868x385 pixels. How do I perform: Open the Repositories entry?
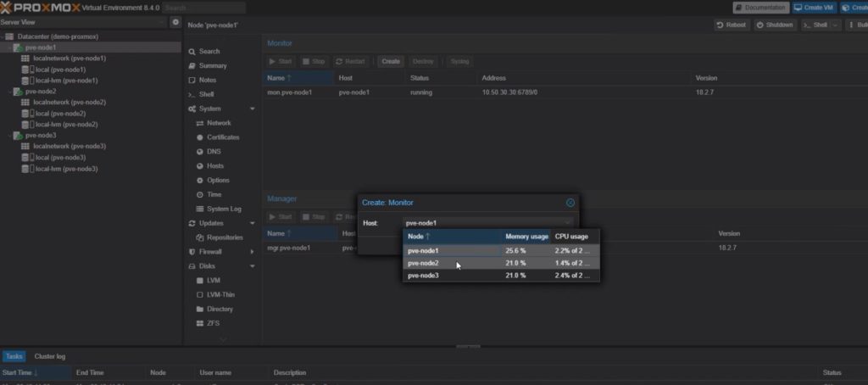coord(225,237)
